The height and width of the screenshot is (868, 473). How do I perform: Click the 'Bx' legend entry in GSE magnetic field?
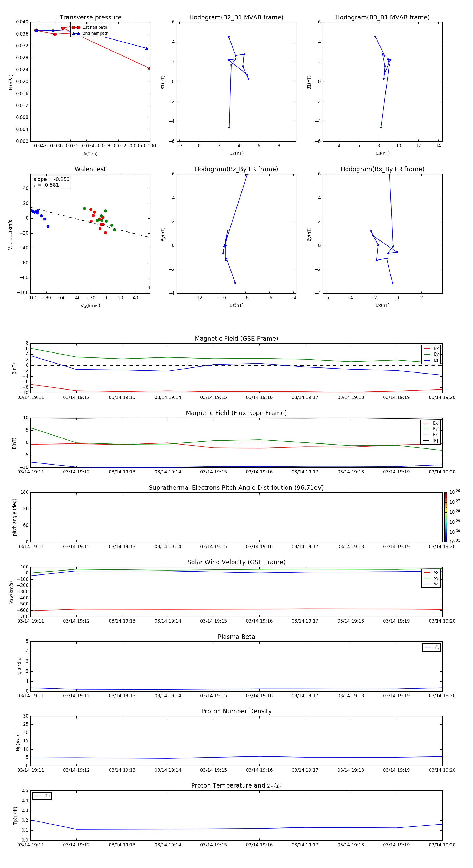(431, 349)
